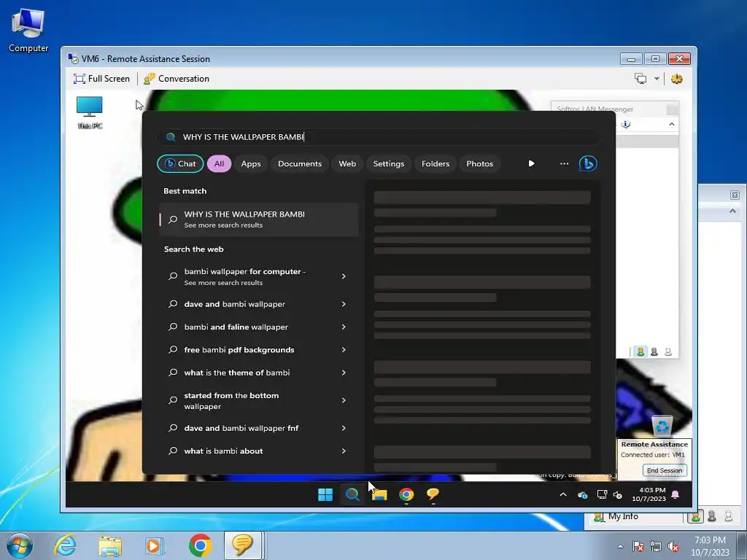Select 'what is bambi about' web suggestion text
The image size is (747, 560).
pyautogui.click(x=223, y=451)
